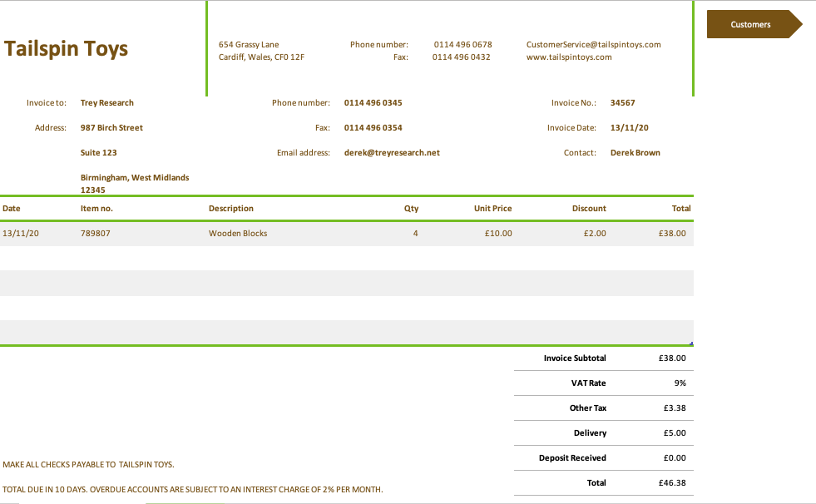Open the CustomerService@tailspintoys.com email address

click(593, 45)
